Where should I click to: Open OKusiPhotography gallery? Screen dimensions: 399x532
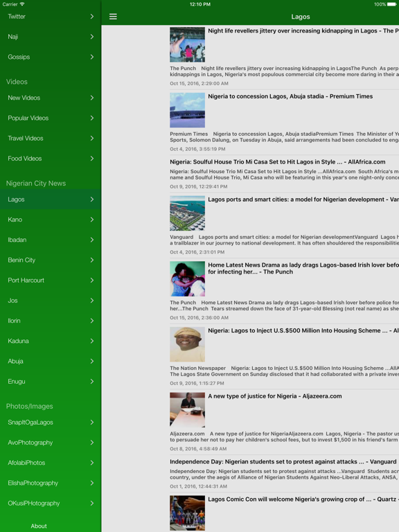click(51, 503)
